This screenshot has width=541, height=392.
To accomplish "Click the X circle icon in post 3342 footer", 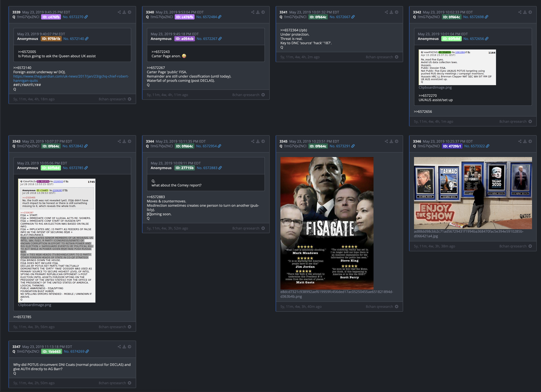I will [x=530, y=121].
